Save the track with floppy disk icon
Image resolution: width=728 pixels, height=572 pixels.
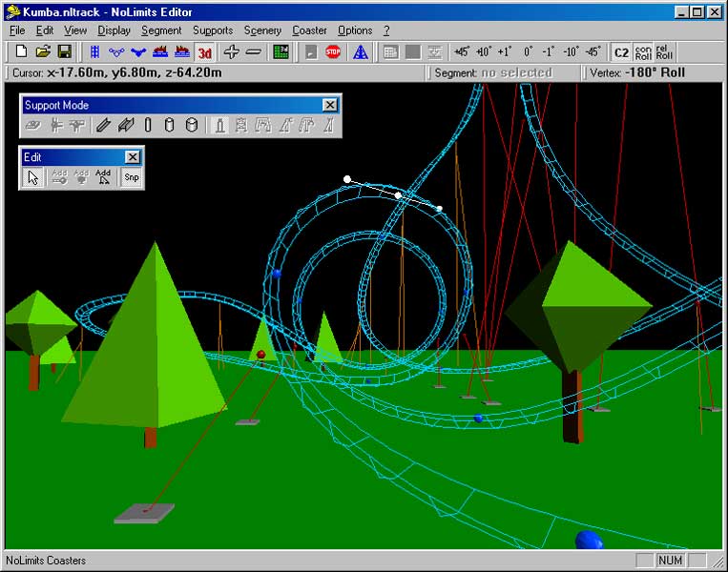click(65, 51)
